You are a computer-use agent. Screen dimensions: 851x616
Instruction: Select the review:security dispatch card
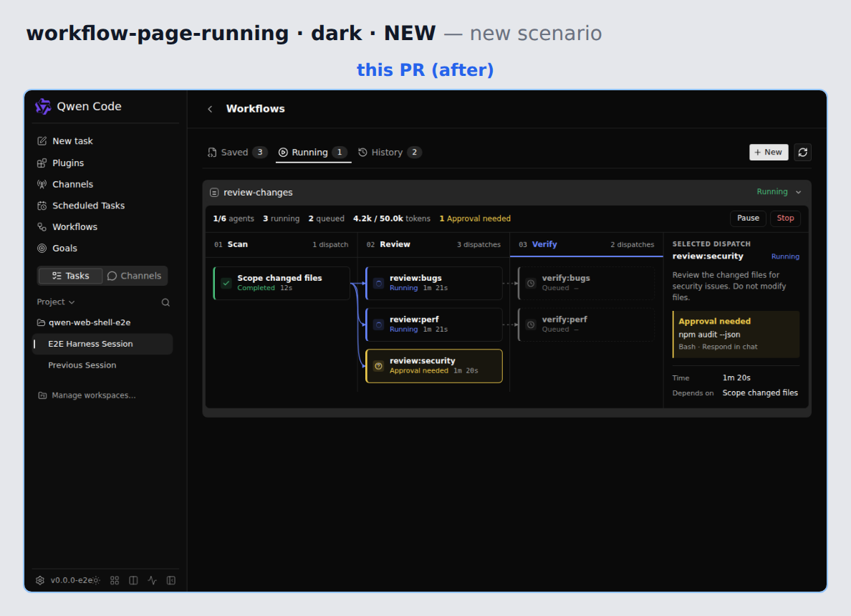point(433,366)
